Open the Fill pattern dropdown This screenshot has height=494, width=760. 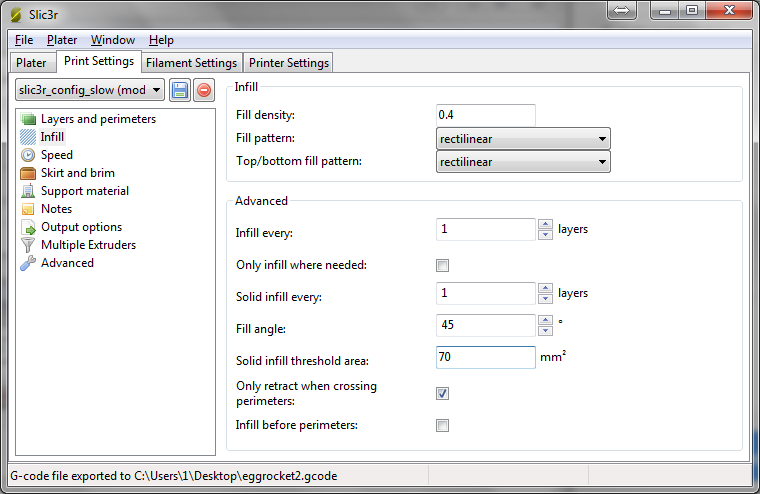[x=524, y=139]
